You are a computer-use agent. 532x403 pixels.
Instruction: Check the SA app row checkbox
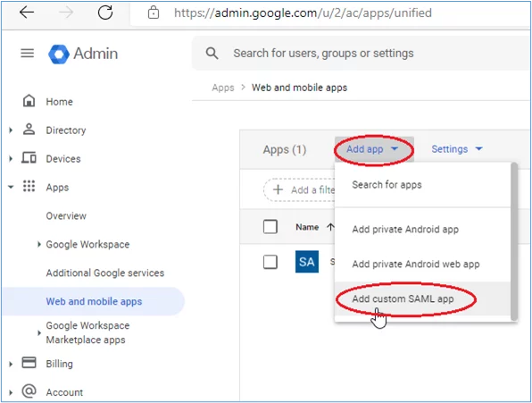(x=270, y=262)
